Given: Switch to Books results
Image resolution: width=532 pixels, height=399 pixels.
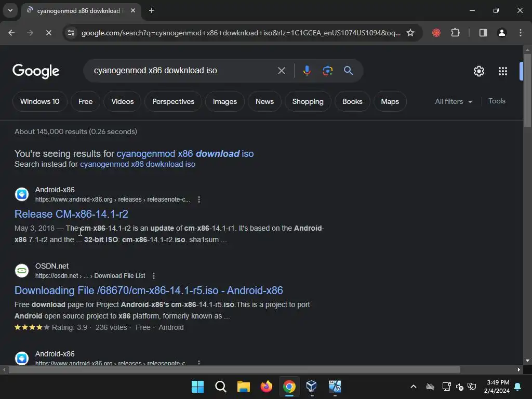Looking at the screenshot, I should tap(352, 101).
